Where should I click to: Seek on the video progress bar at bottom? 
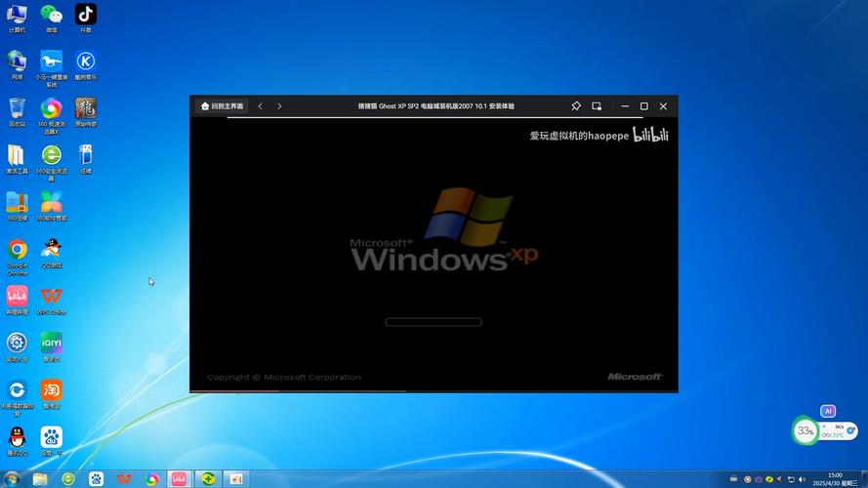(434, 391)
